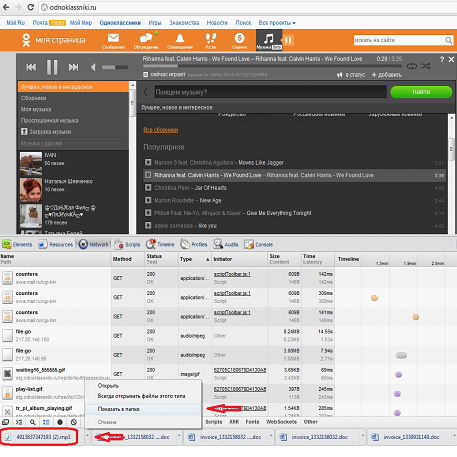
Task: Choose 'Открыть' in context menu
Action: point(108,386)
